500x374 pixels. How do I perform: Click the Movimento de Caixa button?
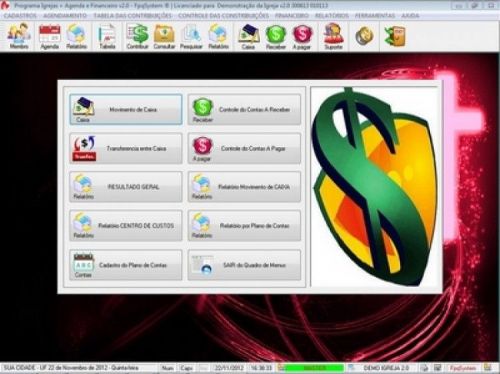126,110
